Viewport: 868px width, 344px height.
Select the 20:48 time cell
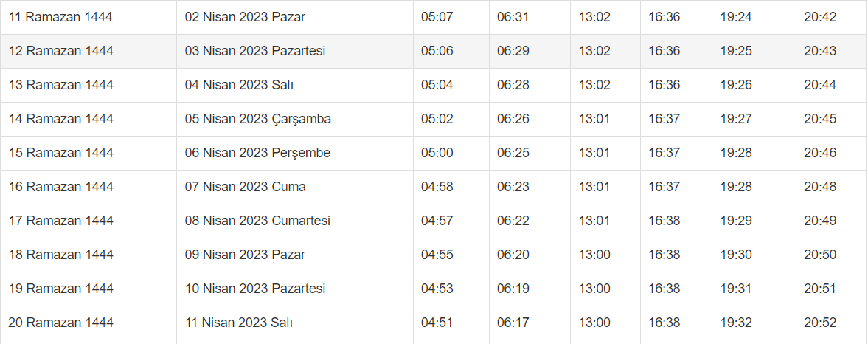point(820,187)
